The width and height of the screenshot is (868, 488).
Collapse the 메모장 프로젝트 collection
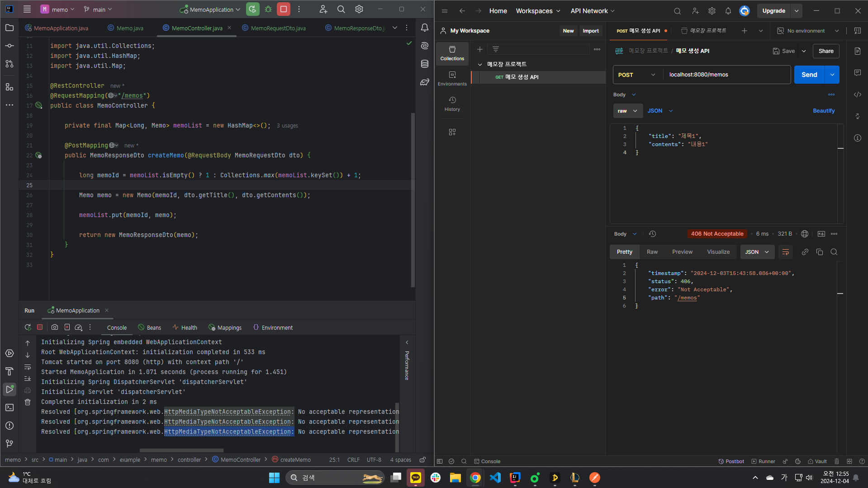[480, 64]
